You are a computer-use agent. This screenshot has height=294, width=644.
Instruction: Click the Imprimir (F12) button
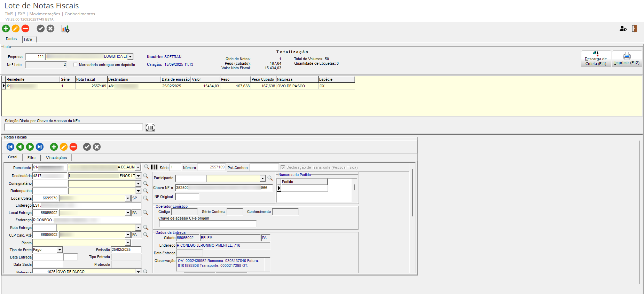pyautogui.click(x=627, y=59)
